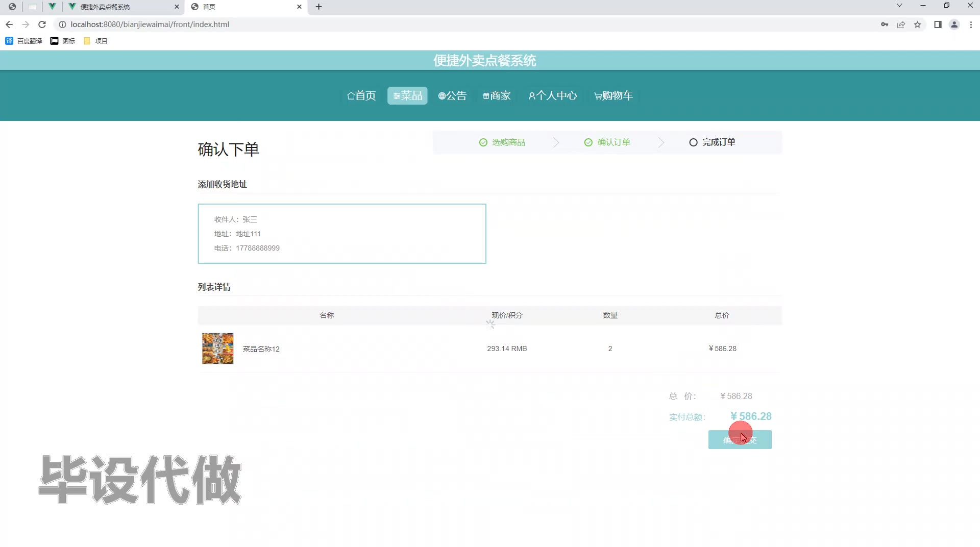Viewport: 980px width, 547px height.
Task: Click the 名称 column header
Action: [327, 315]
